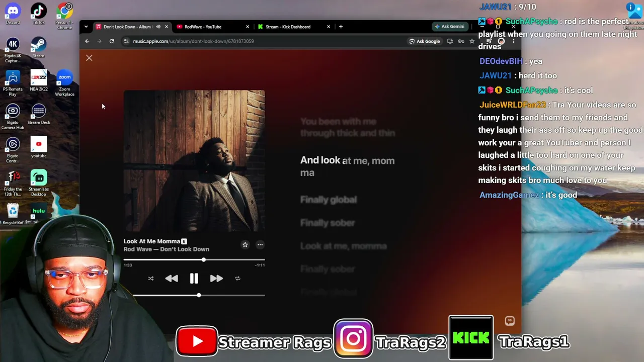This screenshot has width=644, height=362.
Task: Launch NBA 2K22 from the desktop
Action: click(x=39, y=80)
